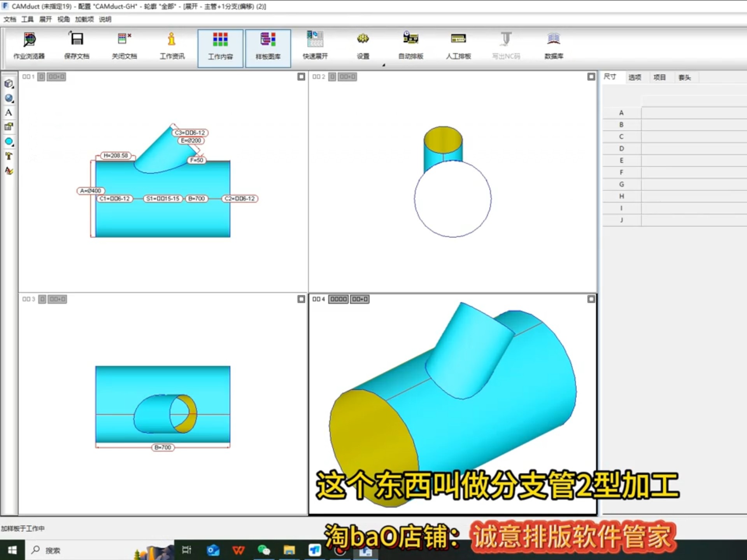Switch to the 选项 tab
This screenshot has height=560, width=747.
click(635, 77)
